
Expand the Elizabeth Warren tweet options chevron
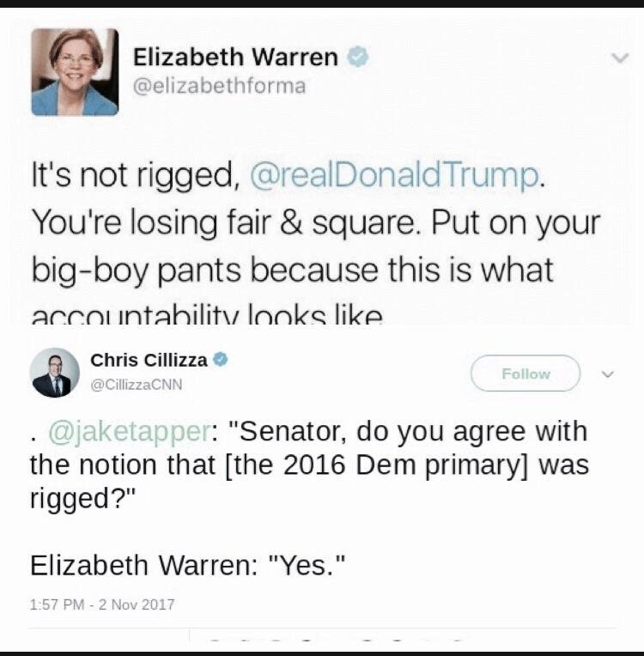pyautogui.click(x=618, y=58)
